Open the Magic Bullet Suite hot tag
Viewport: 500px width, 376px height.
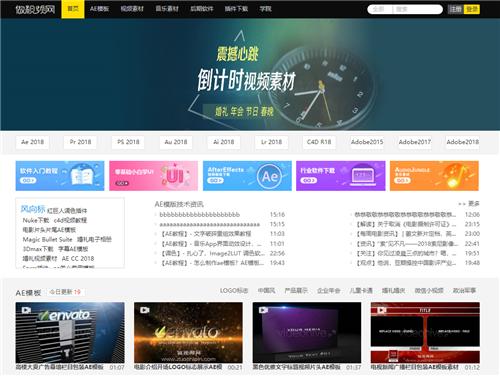[x=47, y=239]
